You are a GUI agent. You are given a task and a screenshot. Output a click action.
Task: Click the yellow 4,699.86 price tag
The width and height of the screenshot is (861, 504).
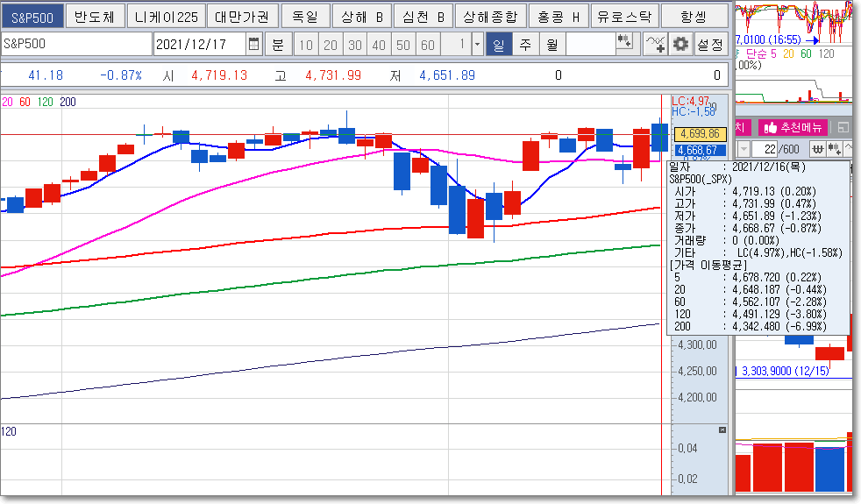(700, 134)
